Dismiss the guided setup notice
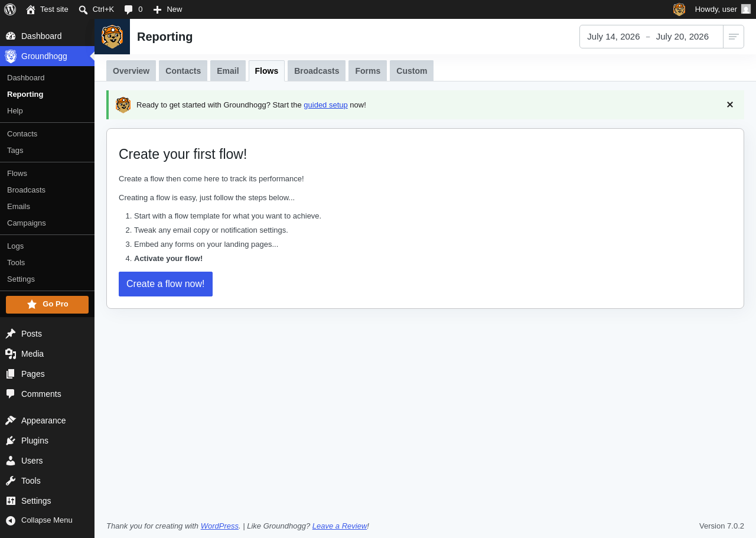Screen dimensions: 756x538 coord(730,105)
